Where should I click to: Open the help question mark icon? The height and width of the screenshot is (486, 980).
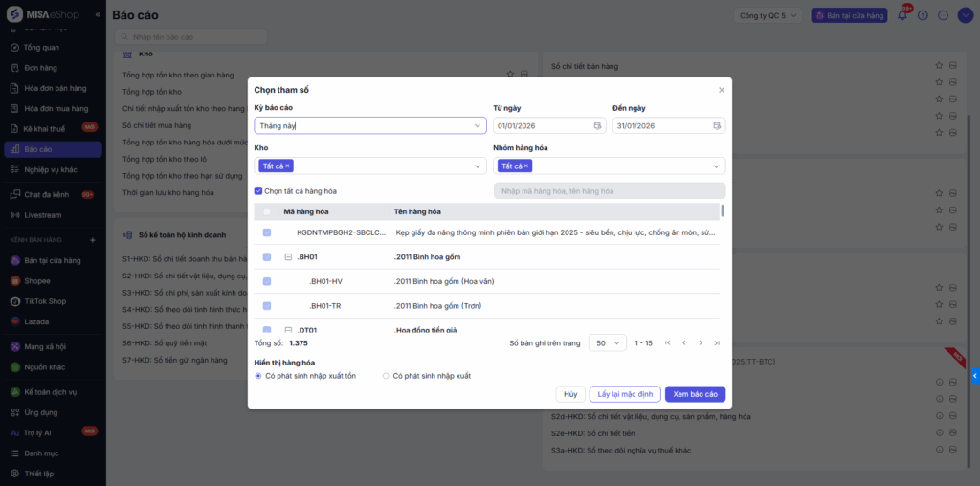pyautogui.click(x=923, y=15)
